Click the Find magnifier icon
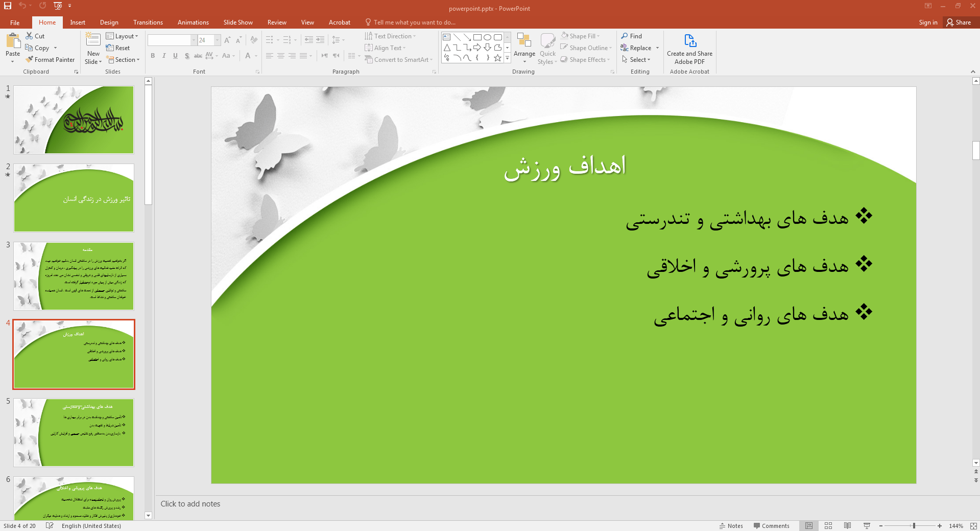Screen dimensions: 980x531 624,36
